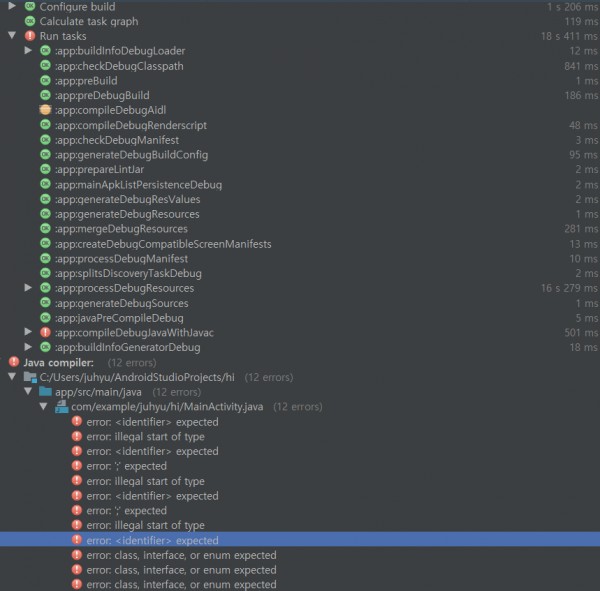Expand the :app:buildInfoGeneratorDebug task
Viewport: 600px width, 591px height.
[28, 347]
